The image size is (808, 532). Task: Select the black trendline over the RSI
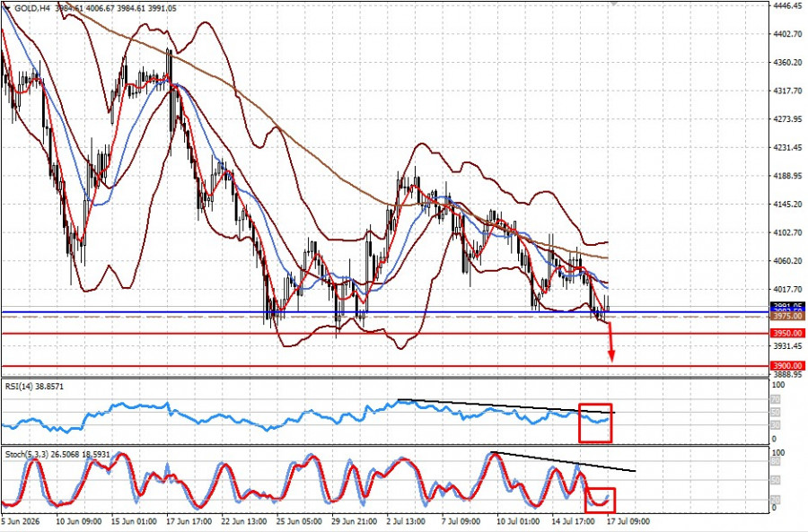pos(506,406)
